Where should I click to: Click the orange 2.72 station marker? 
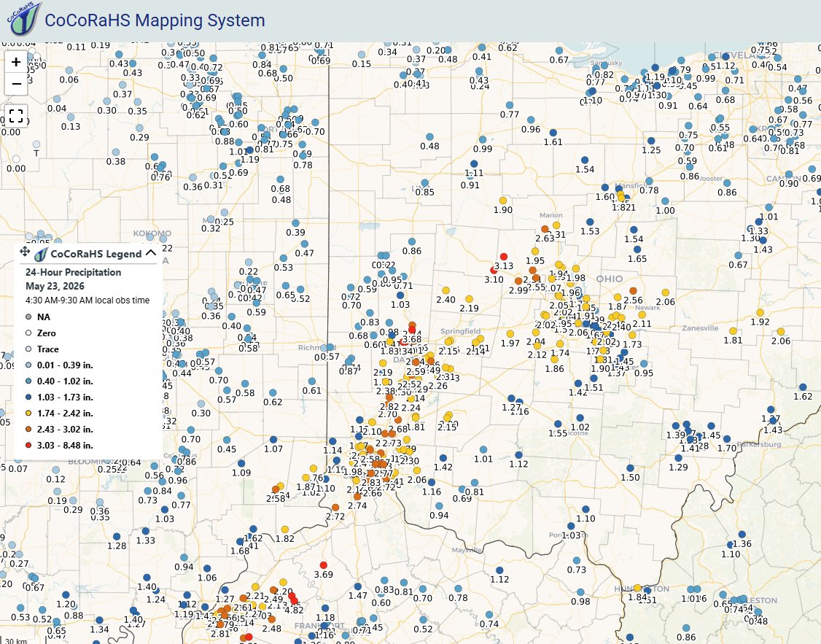(x=335, y=508)
